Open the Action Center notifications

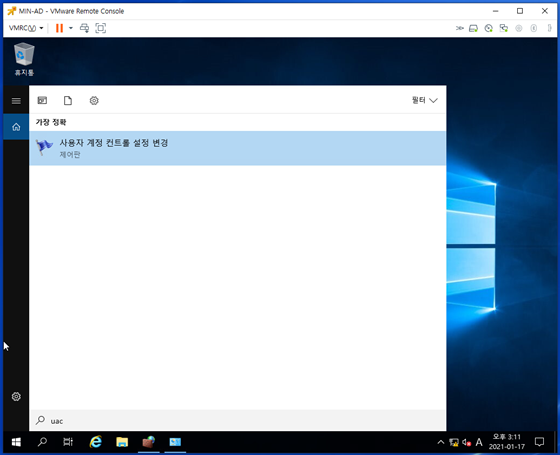(539, 442)
